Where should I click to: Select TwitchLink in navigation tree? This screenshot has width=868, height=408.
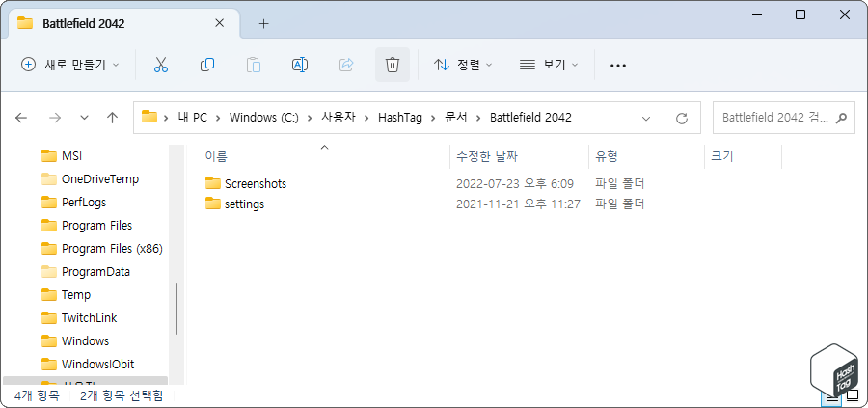89,317
